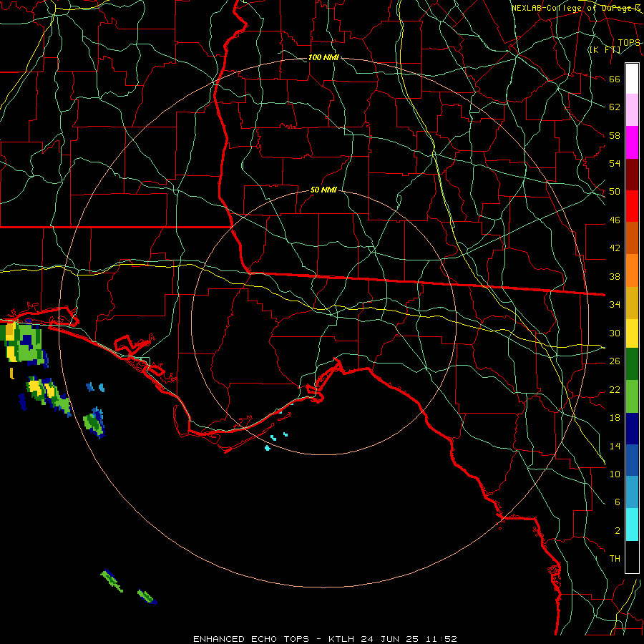The image size is (644, 644).
Task: Click the white 66 K FT legend swatch
Action: point(632,79)
